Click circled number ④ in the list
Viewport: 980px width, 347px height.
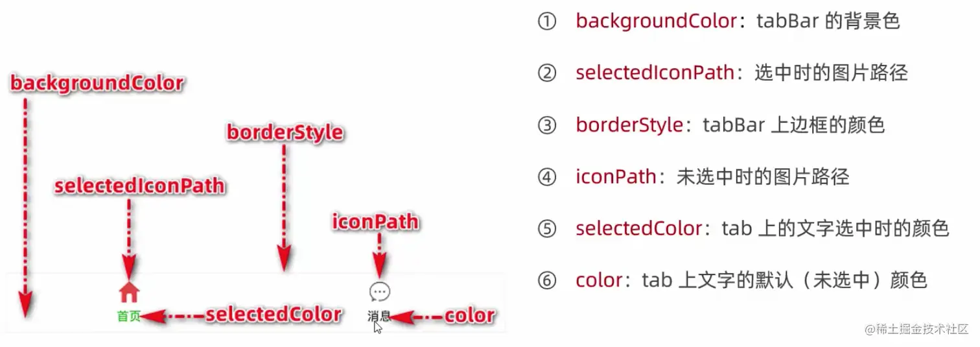(x=547, y=176)
